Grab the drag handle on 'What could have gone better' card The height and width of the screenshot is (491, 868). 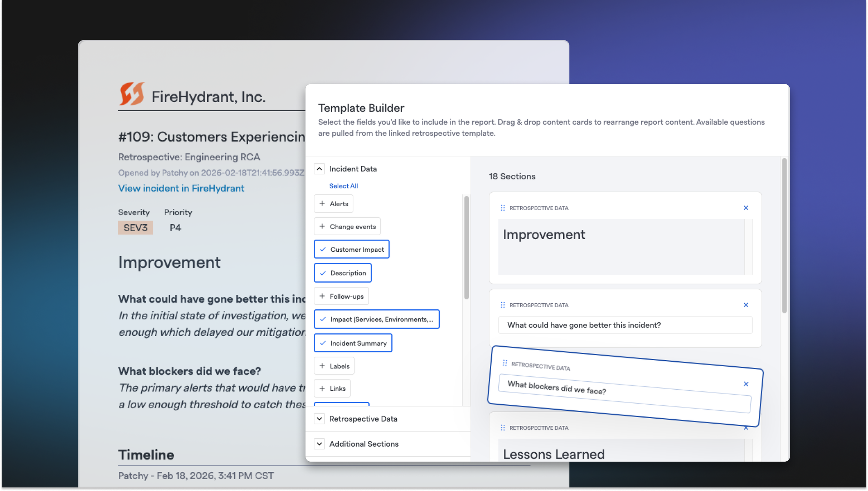tap(503, 305)
